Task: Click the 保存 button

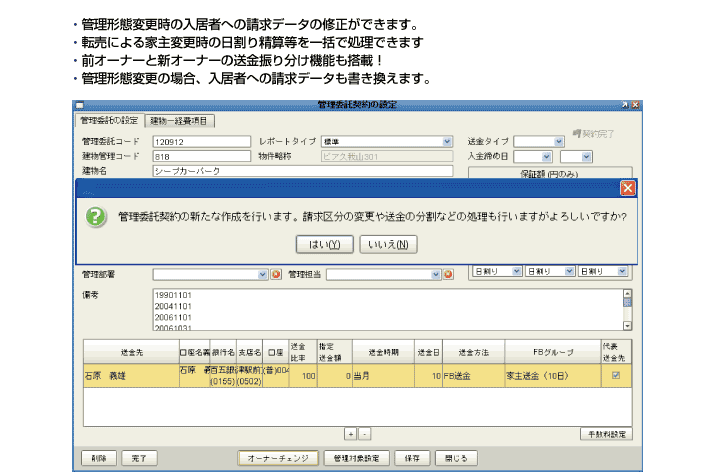Action: [x=412, y=458]
